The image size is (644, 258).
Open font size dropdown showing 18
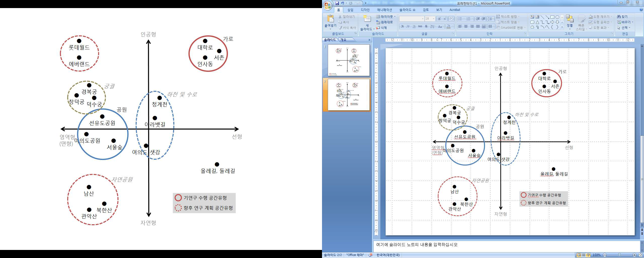click(x=433, y=19)
